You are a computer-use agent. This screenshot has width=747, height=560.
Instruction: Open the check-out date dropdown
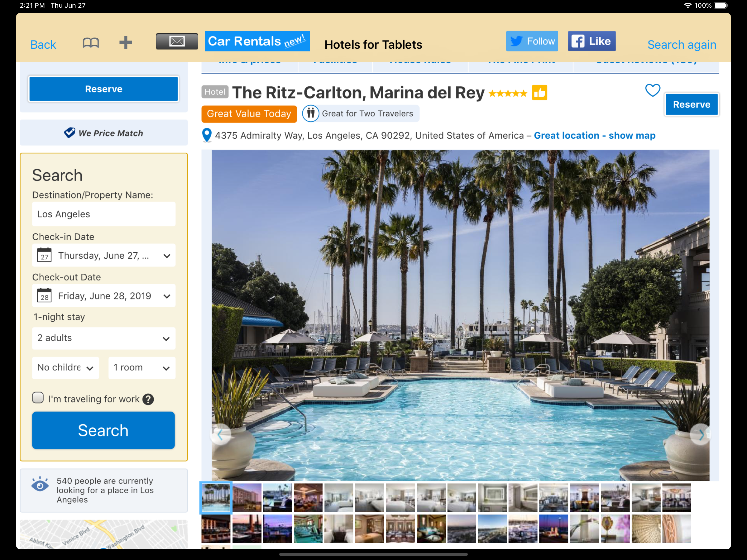[104, 296]
